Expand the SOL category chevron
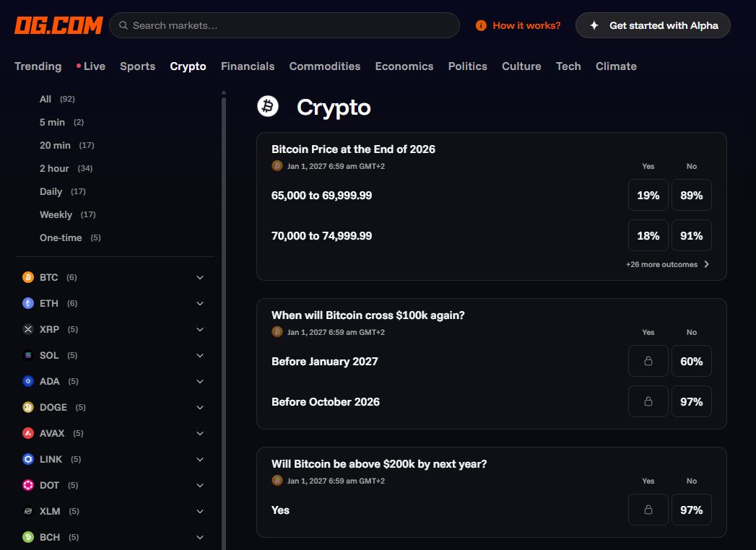 tap(200, 356)
